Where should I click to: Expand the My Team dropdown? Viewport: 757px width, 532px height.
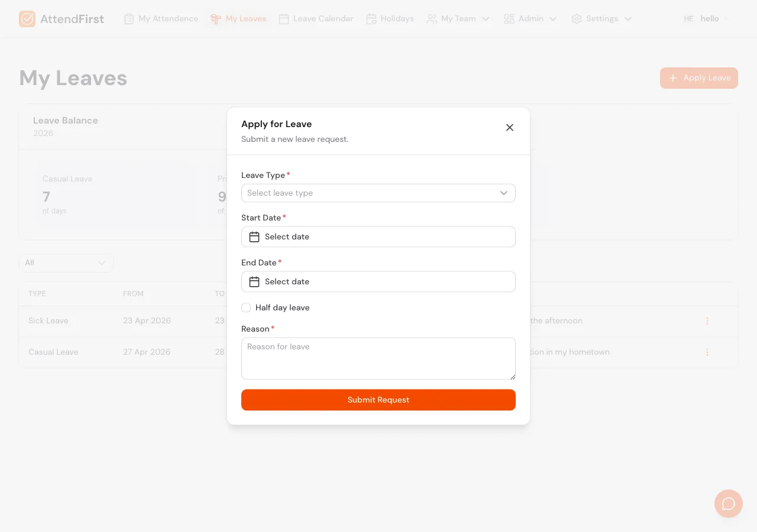tap(486, 18)
